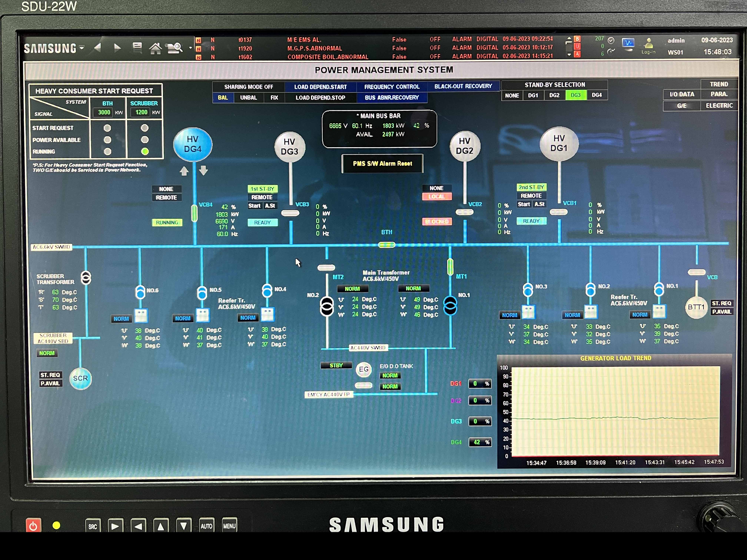Viewport: 747px width, 560px height.
Task: Switch to the I/O DATA tab
Action: (x=682, y=94)
